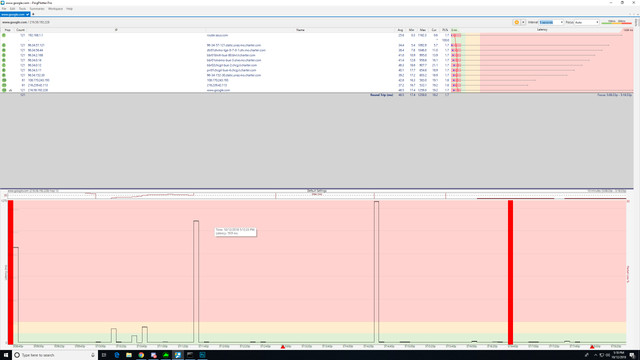Click red triangle marker near timeline axis end
Viewport: 640px width, 360px height.
click(592, 347)
